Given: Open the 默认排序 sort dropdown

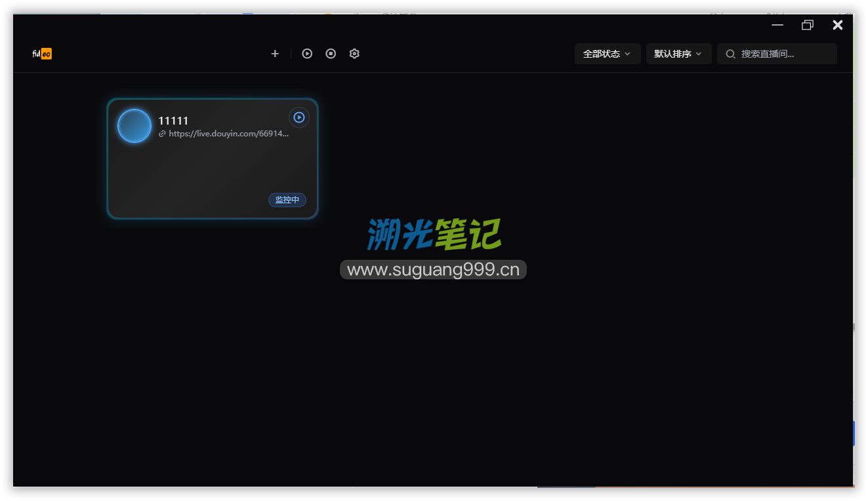Looking at the screenshot, I should [678, 54].
